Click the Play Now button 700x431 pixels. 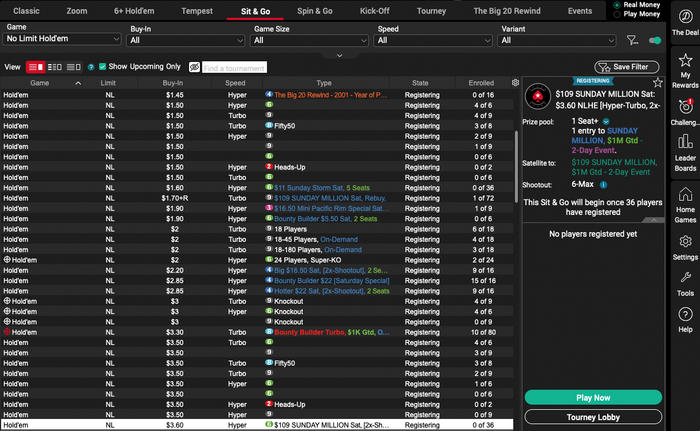coord(593,397)
